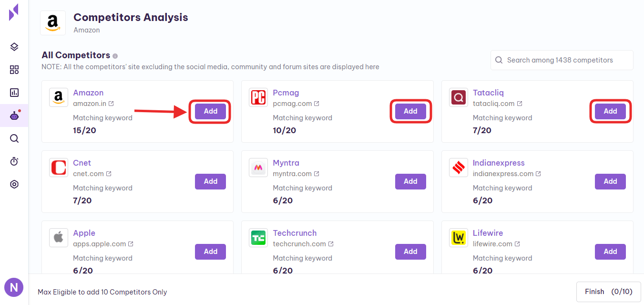Open the pcmag.com external link icon
644x305 pixels.
(317, 104)
